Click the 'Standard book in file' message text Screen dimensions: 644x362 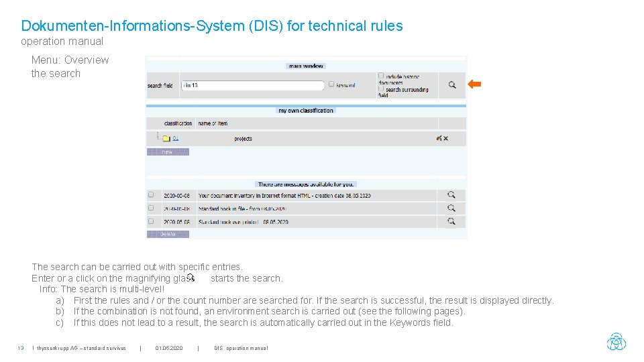(x=242, y=209)
